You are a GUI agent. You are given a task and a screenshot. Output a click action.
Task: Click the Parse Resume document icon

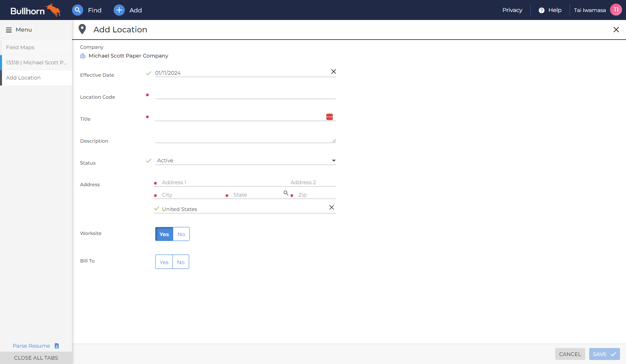[x=57, y=346]
